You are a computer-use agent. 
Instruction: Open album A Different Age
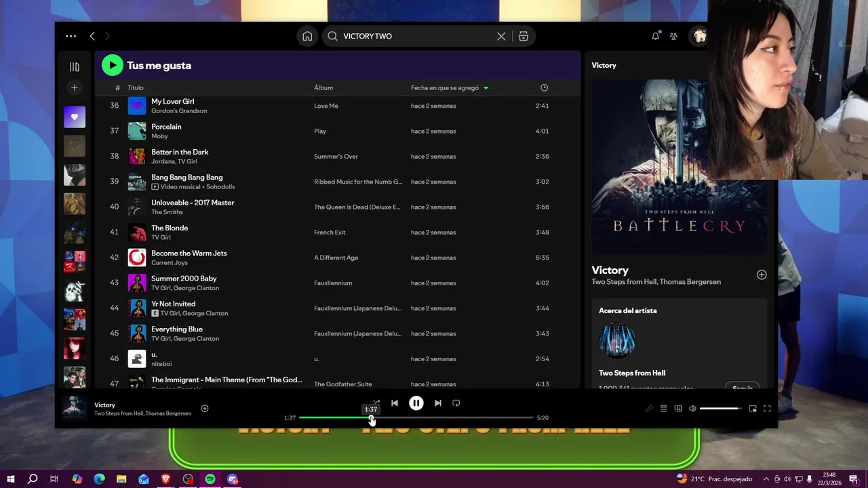(x=336, y=258)
